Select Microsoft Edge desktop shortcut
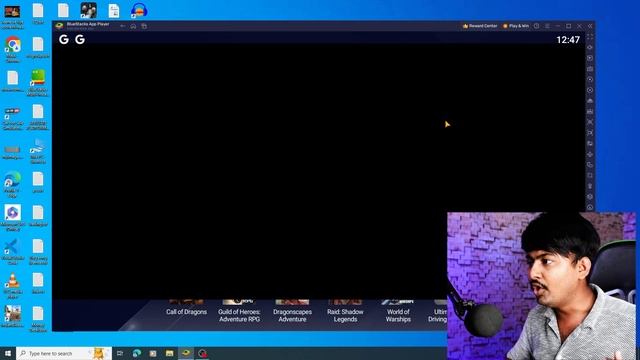Screen dimensions: 640x360 (x=13, y=184)
